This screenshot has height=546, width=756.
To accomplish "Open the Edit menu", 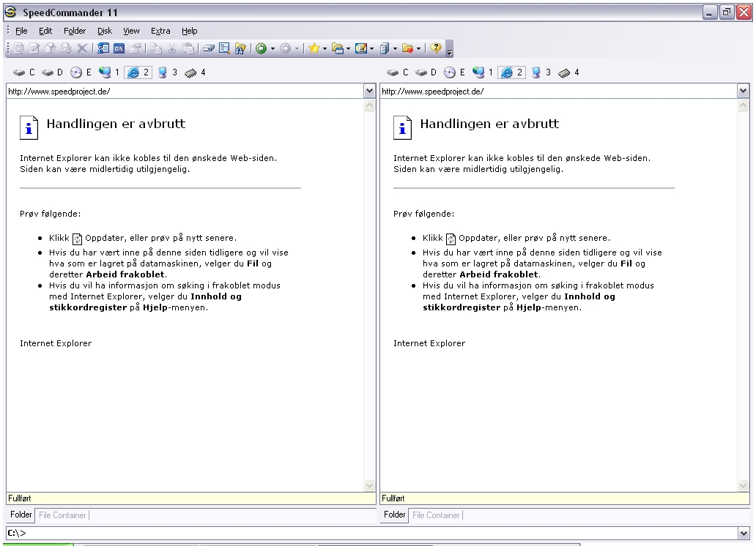I will [x=45, y=31].
